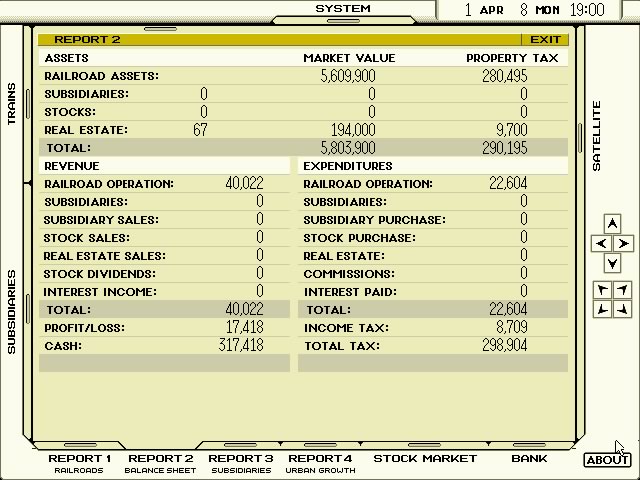Click the Stock Sales label

pyautogui.click(x=87, y=238)
